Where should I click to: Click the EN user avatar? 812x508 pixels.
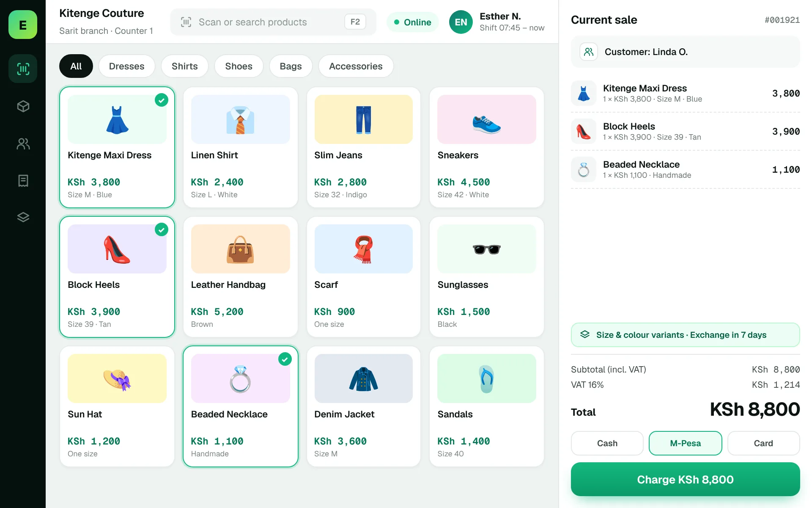click(461, 22)
